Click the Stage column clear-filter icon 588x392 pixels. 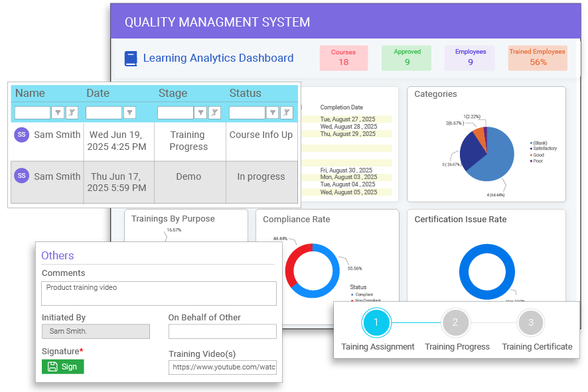point(214,113)
